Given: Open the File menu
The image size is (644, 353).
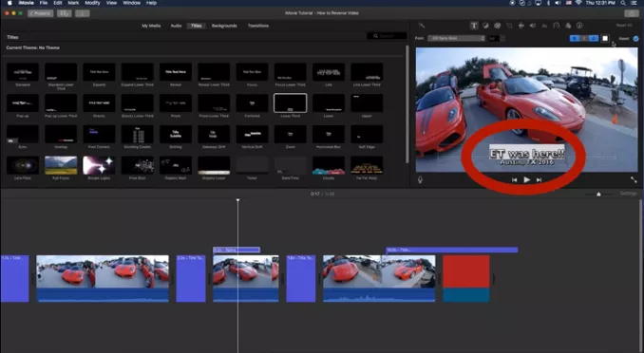Looking at the screenshot, I should (43, 3).
